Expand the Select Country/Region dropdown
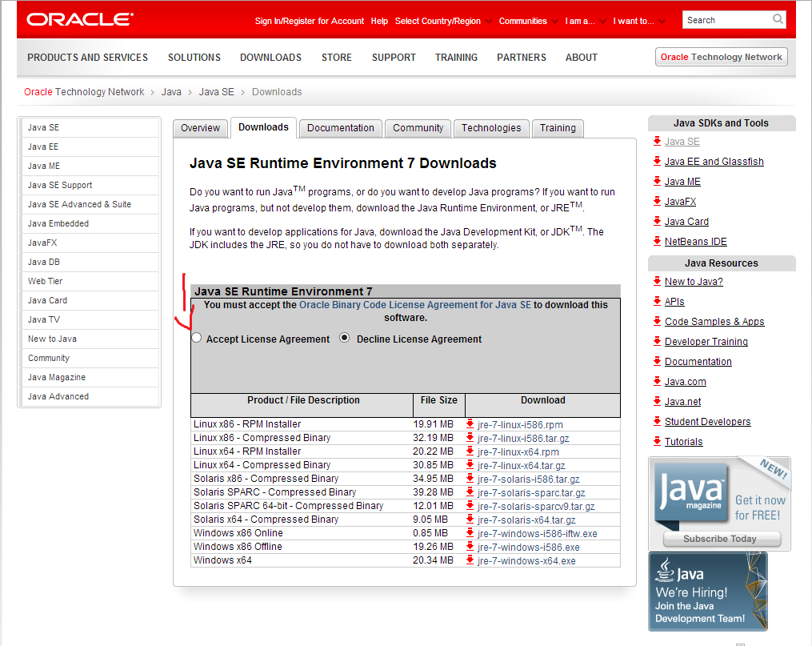812x646 pixels. (x=442, y=21)
